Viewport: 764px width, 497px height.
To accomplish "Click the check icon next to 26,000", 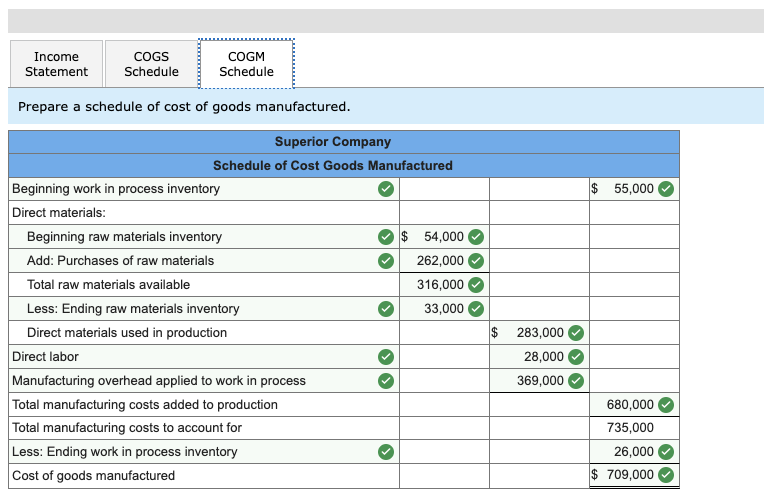I will pyautogui.click(x=666, y=452).
